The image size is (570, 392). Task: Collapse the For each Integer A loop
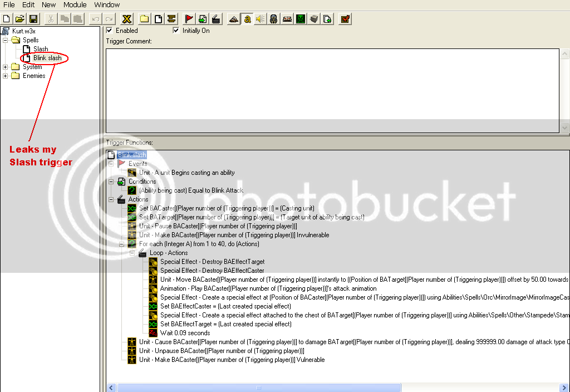[122, 244]
